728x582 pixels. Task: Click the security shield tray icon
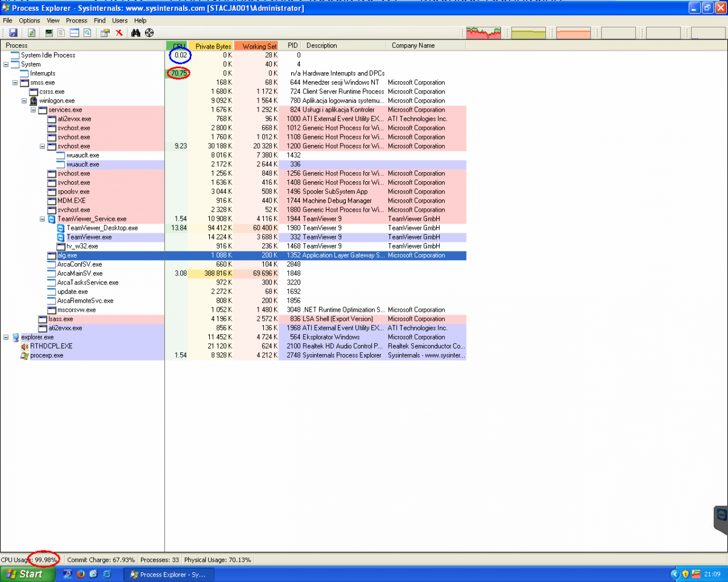point(686,574)
